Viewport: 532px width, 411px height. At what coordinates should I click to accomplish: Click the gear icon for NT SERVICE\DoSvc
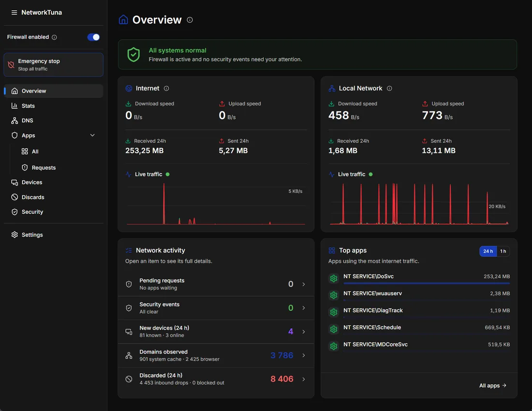point(334,278)
